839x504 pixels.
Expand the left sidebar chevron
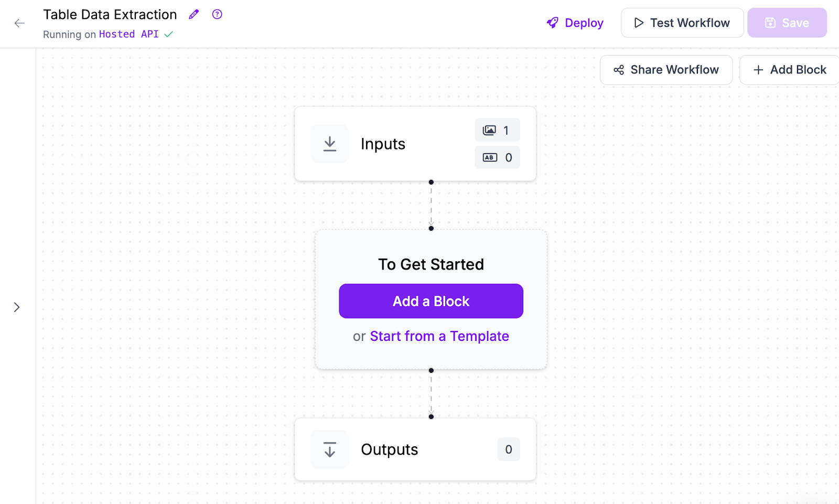(17, 307)
